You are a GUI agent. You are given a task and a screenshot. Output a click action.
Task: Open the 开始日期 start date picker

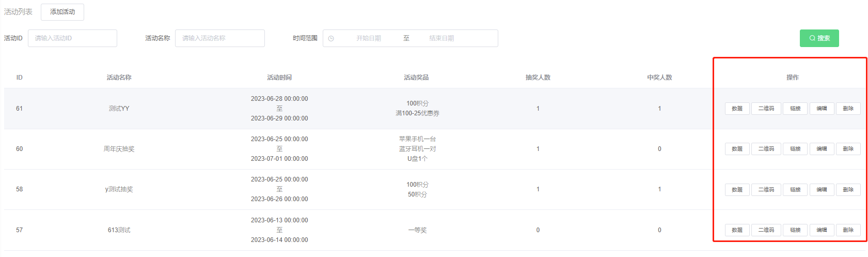click(x=368, y=38)
